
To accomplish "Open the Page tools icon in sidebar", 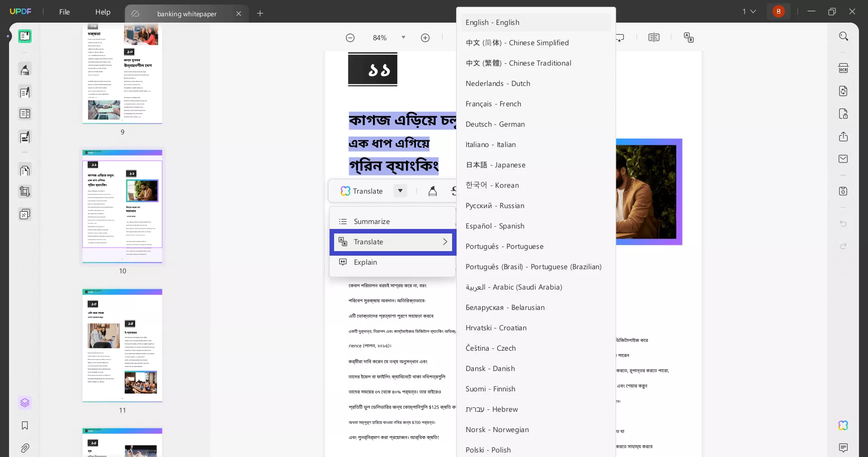I will pos(25,171).
